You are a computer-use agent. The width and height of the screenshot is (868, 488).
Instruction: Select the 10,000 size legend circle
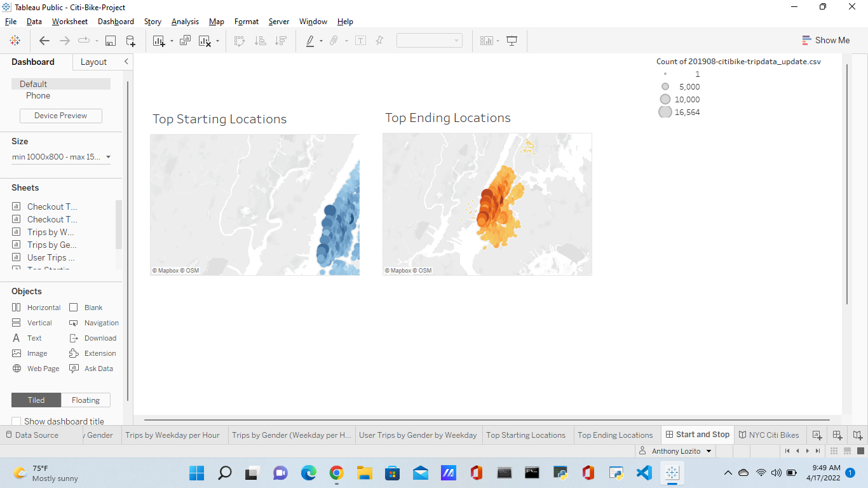pyautogui.click(x=665, y=99)
